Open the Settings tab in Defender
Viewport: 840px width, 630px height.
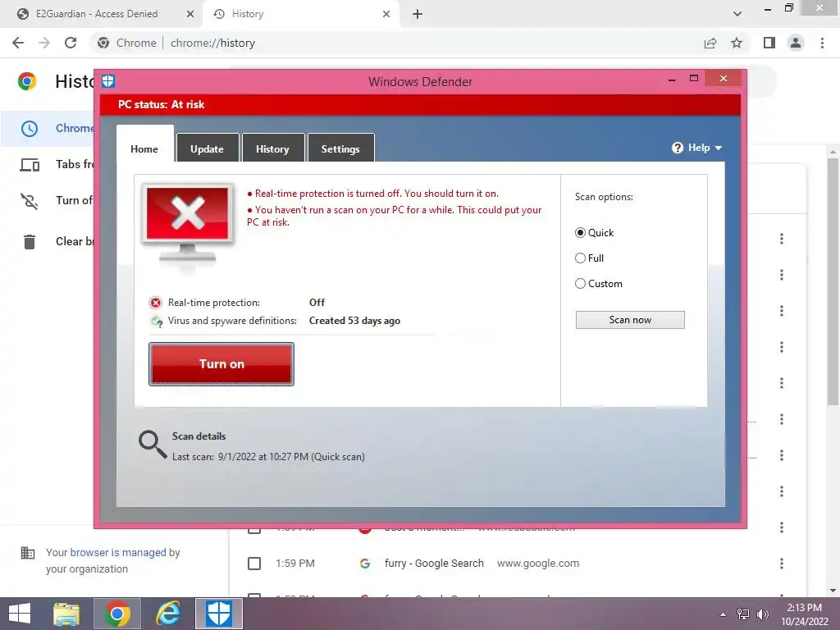point(340,148)
